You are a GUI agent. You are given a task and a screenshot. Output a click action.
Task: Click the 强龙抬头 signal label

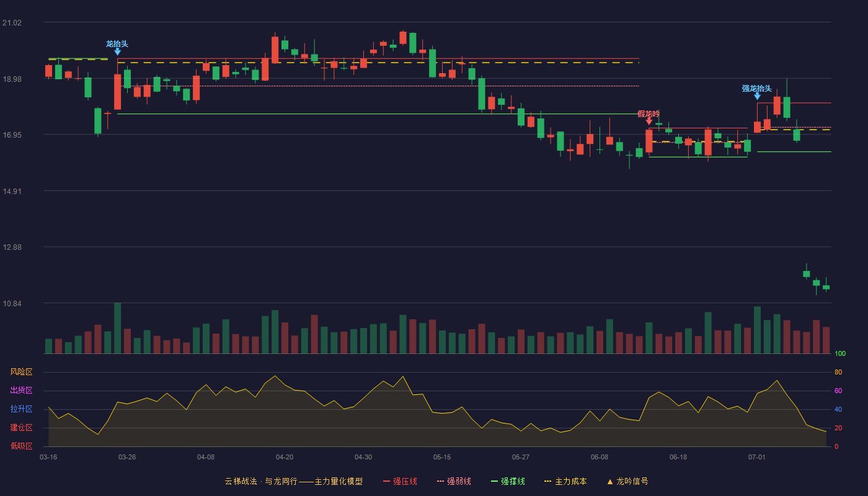coord(757,88)
